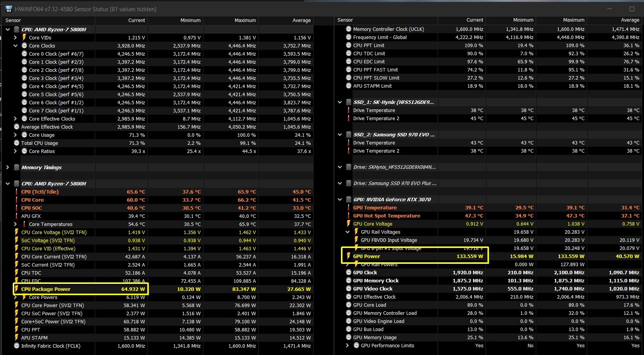
Task: Select the bolt icon beside APU STAPM
Action: [17, 338]
